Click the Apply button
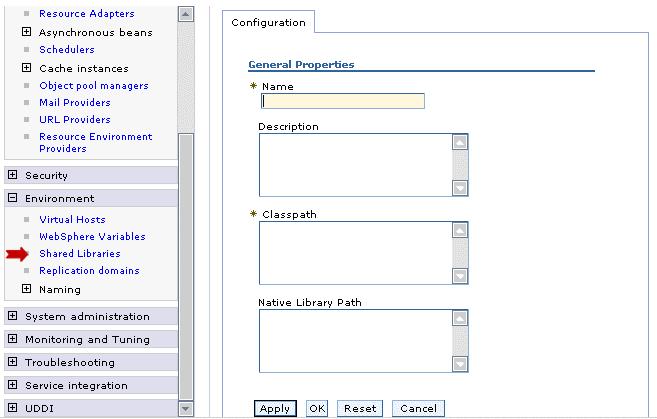This screenshot has height=419, width=657. click(275, 409)
